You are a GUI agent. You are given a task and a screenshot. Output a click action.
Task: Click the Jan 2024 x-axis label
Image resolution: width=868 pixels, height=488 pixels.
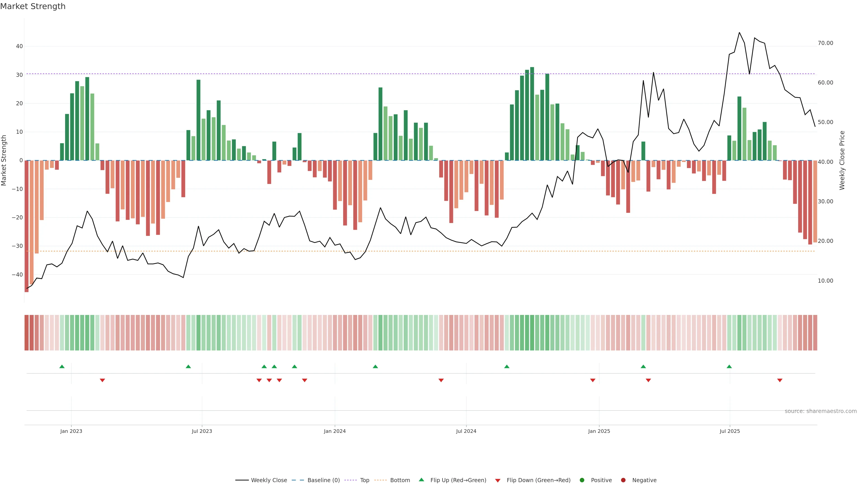[335, 431]
